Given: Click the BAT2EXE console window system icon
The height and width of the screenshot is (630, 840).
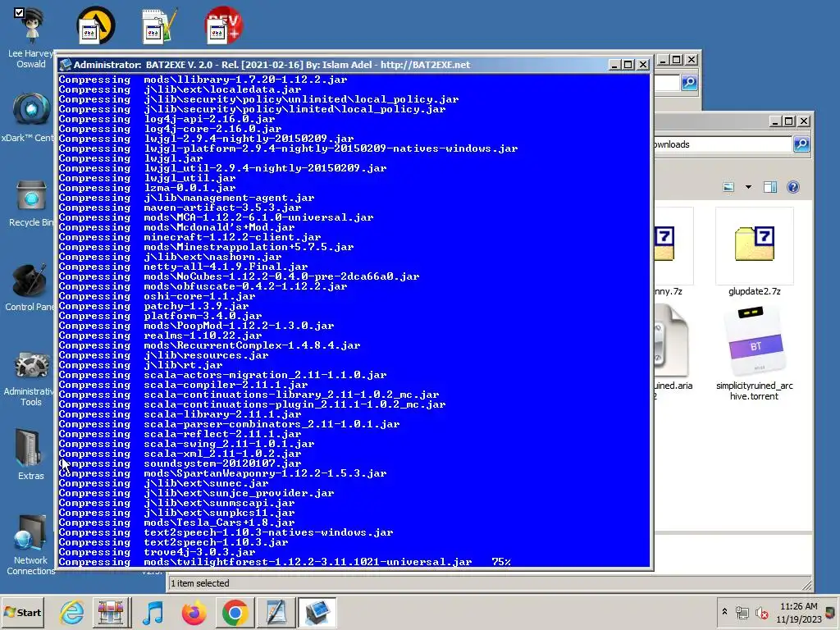Looking at the screenshot, I should 66,65.
